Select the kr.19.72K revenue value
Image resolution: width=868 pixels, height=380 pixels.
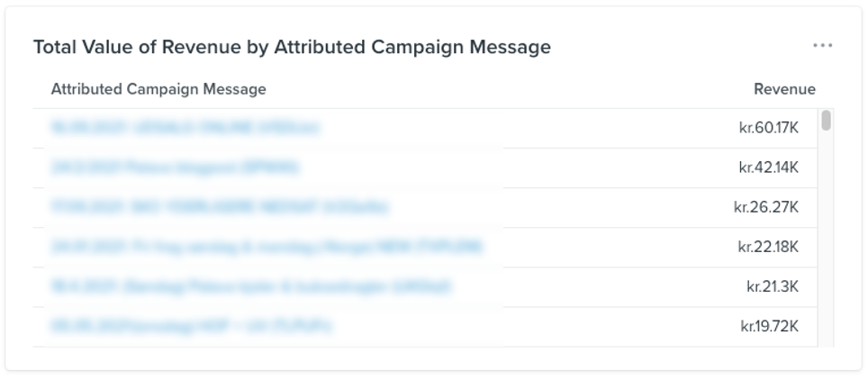(x=768, y=326)
